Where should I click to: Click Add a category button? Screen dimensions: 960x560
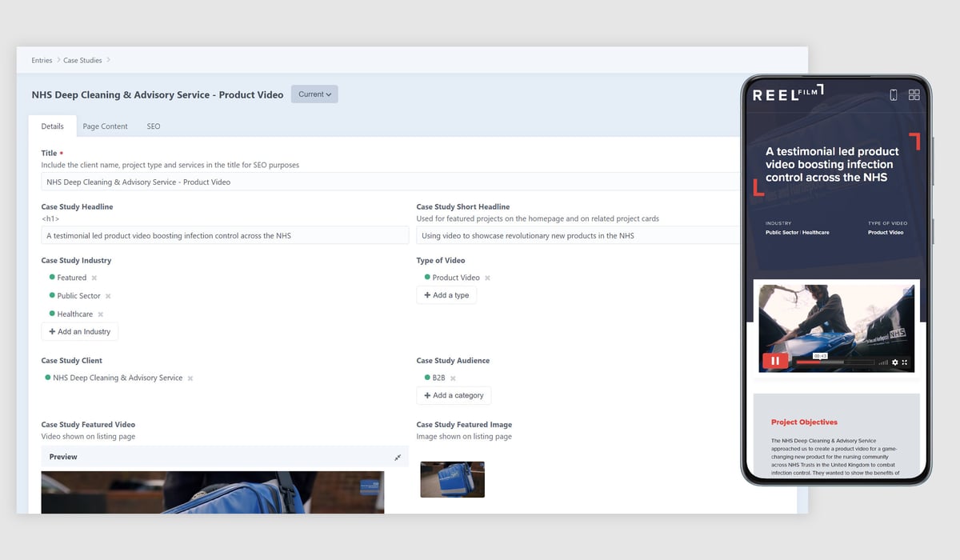click(454, 395)
